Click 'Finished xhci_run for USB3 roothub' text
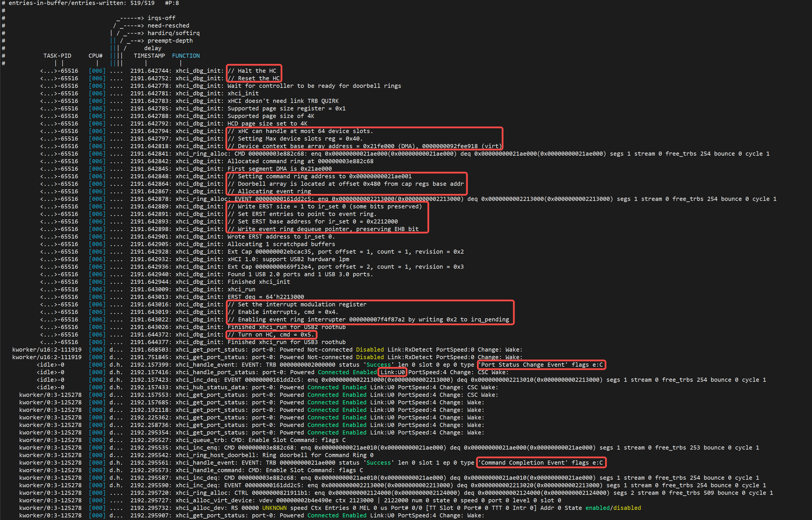The height and width of the screenshot is (520, 812). tap(286, 342)
